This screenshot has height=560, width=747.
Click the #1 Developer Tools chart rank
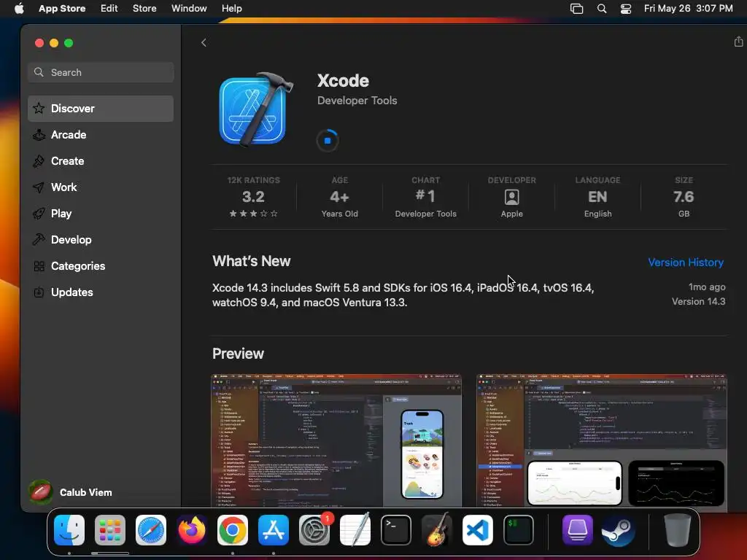(x=425, y=196)
